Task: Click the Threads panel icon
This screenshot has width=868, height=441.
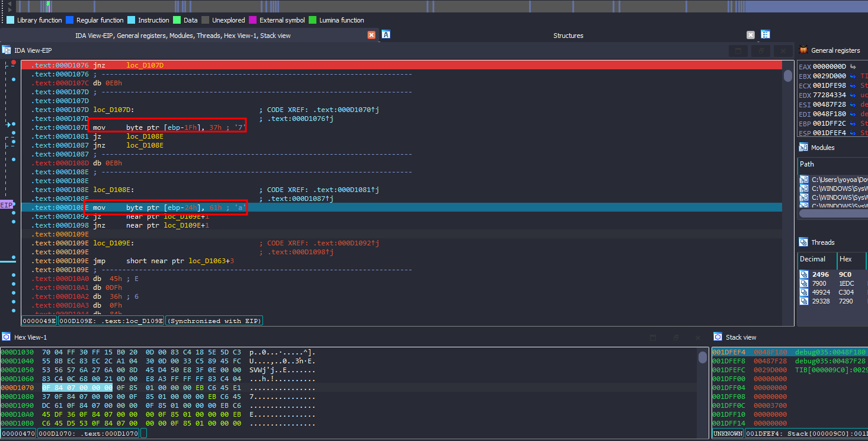Action: (803, 242)
